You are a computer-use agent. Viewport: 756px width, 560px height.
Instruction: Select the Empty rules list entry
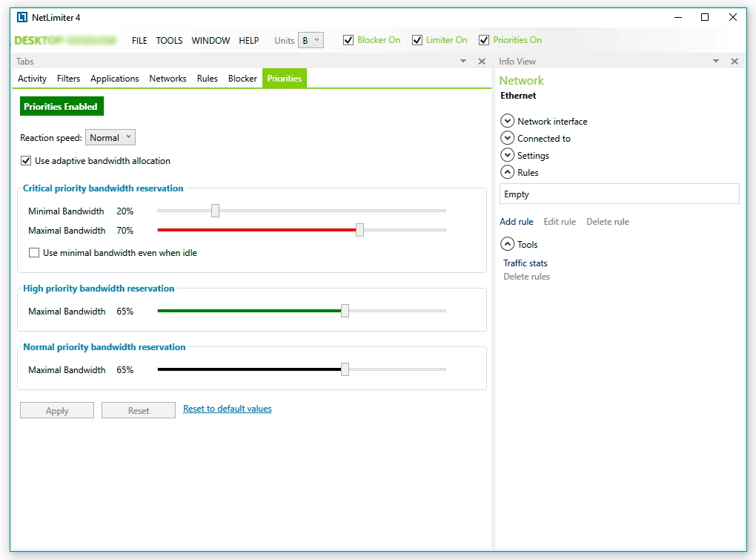tap(619, 194)
